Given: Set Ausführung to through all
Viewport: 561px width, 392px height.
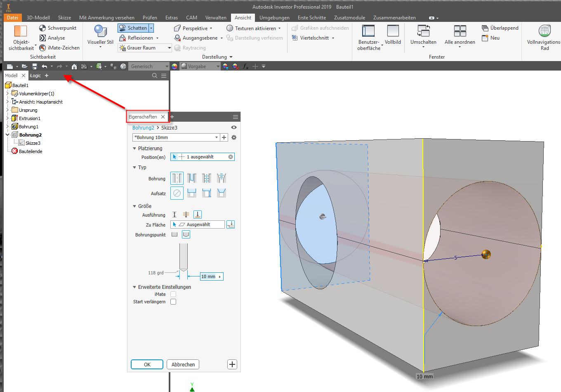Looking at the screenshot, I should click(186, 215).
